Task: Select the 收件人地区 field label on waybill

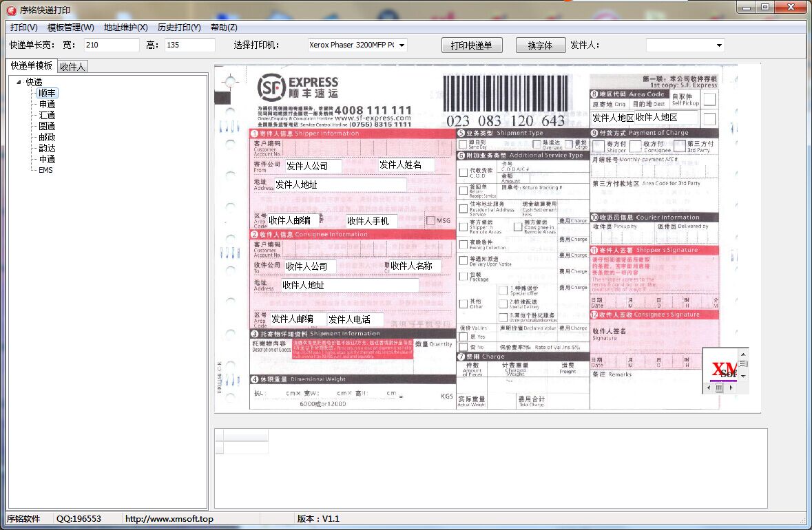Action: pos(667,118)
